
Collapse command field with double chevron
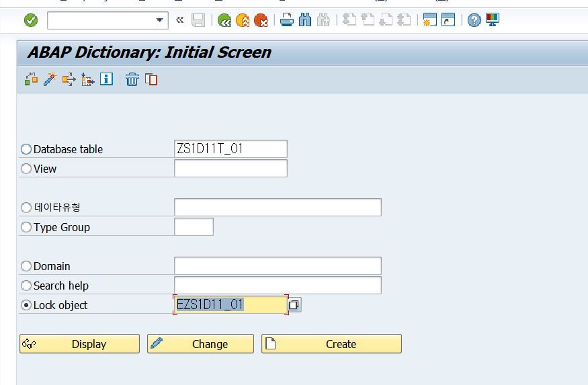click(x=179, y=20)
